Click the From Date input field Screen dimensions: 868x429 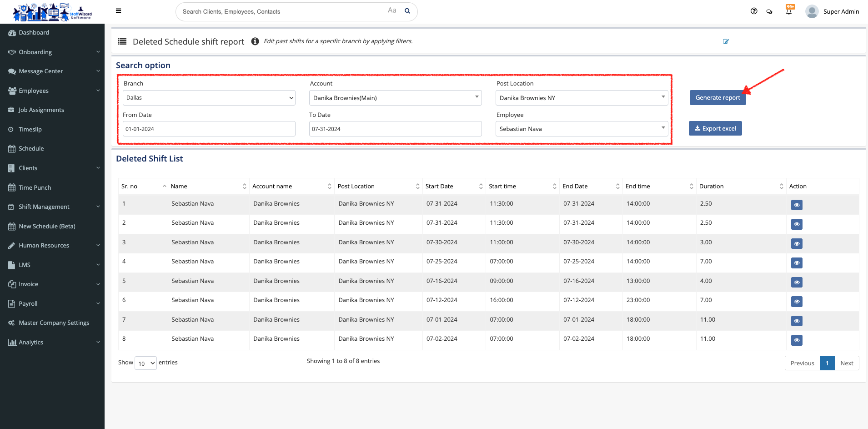point(209,129)
